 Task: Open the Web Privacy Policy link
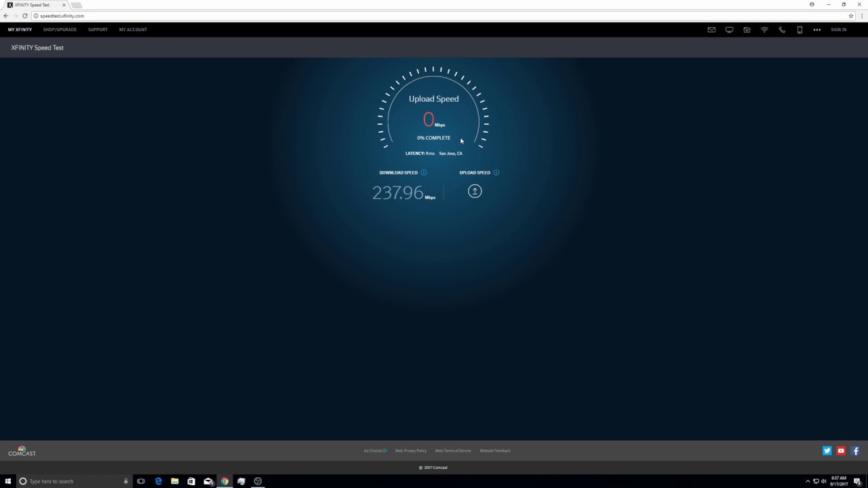click(x=411, y=451)
